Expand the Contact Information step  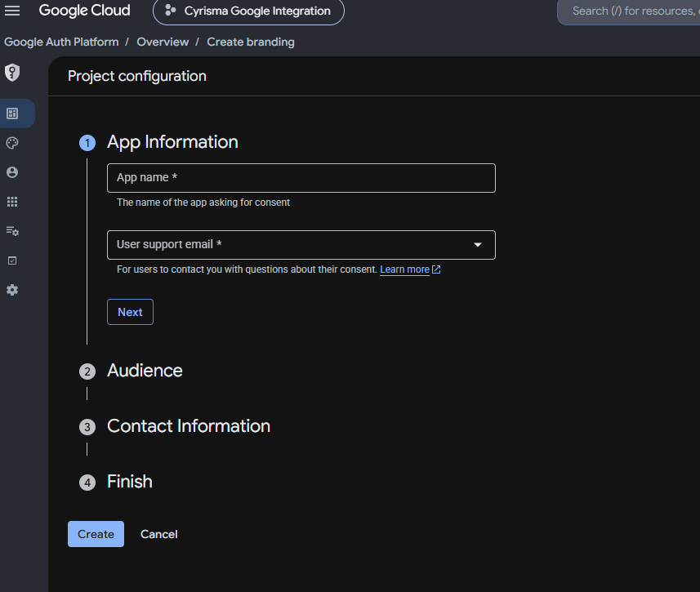[189, 426]
